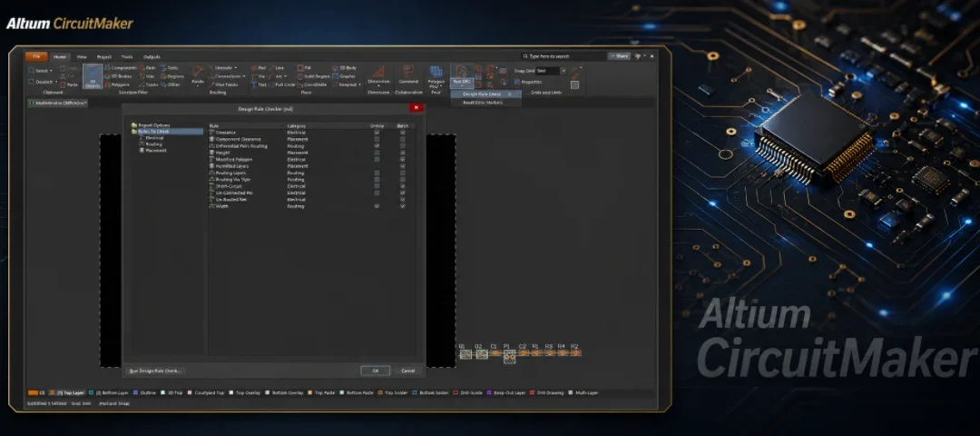The height and width of the screenshot is (436, 980).
Task: Toggle Batch checkbox for Clearance rule
Action: click(x=403, y=133)
